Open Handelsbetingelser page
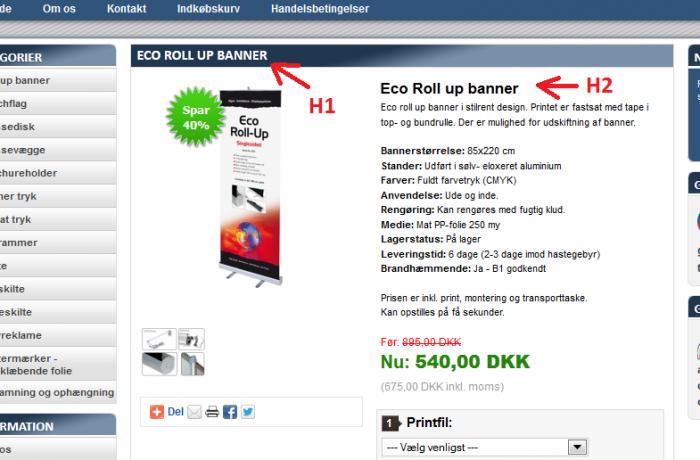700x460 pixels. (320, 8)
